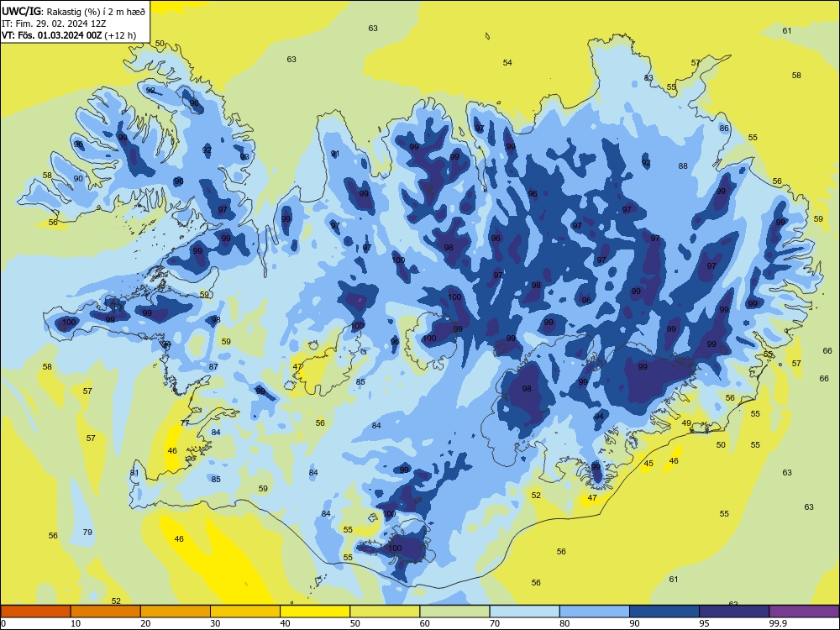The height and width of the screenshot is (630, 840).
Task: Select the map value '83'
Action: (x=648, y=77)
